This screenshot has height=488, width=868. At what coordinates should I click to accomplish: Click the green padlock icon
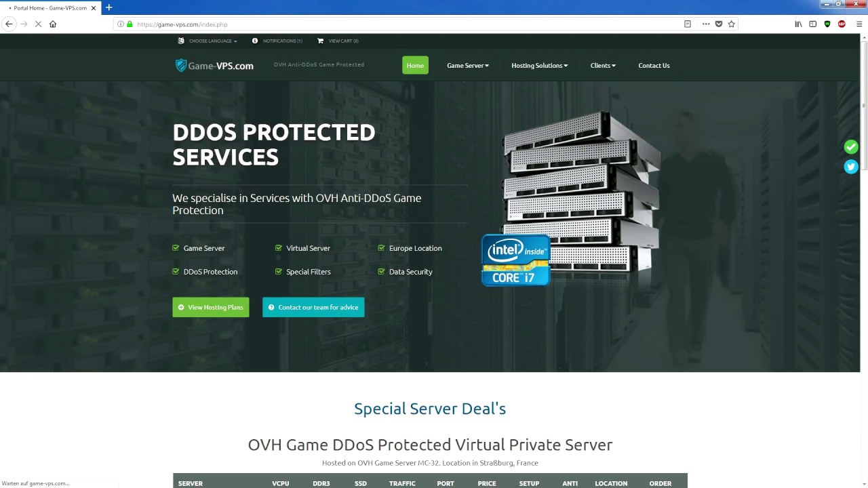pos(130,24)
